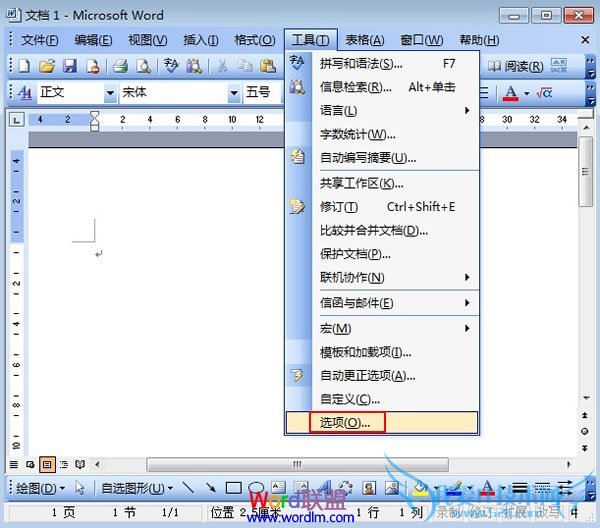Click the Permission restricted-access document icon
600x528 pixels.
pos(93,67)
